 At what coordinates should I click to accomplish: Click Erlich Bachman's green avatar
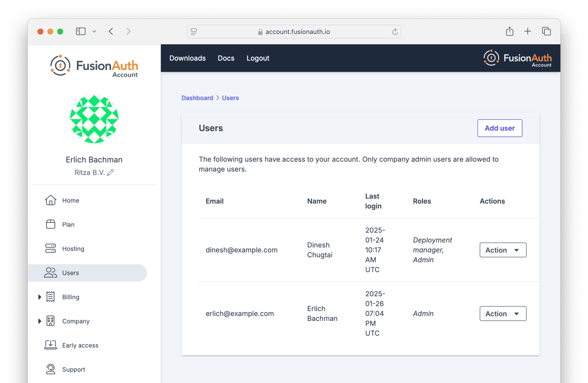94,119
